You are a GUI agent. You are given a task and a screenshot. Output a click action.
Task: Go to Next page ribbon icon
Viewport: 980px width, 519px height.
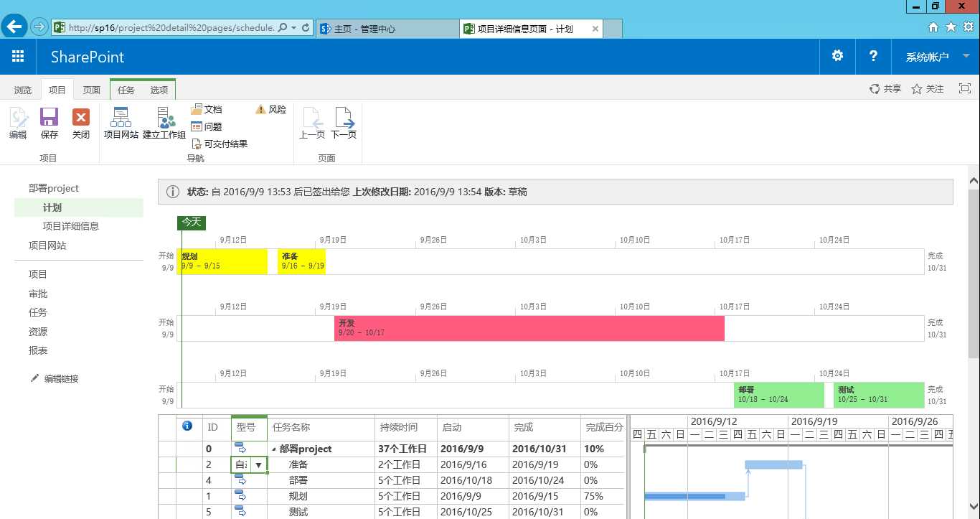pos(344,123)
